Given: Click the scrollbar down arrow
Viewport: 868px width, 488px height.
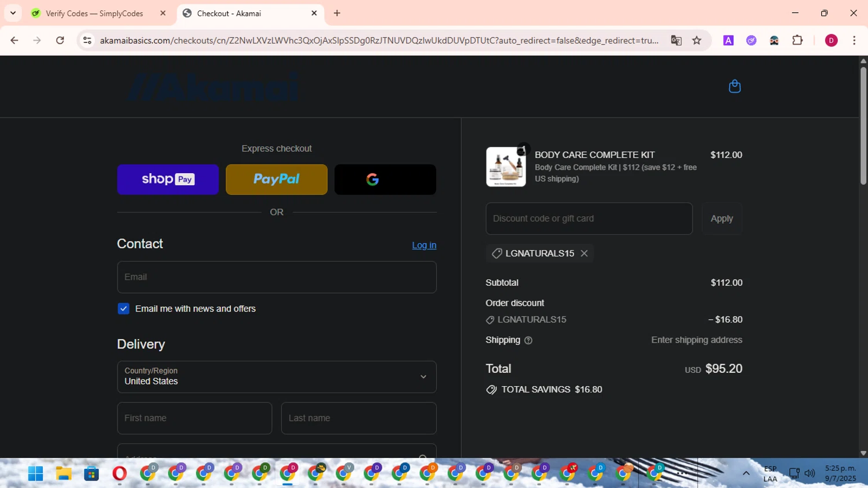Looking at the screenshot, I should coord(863,453).
